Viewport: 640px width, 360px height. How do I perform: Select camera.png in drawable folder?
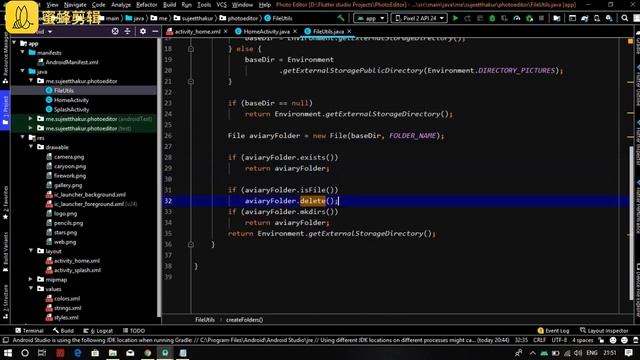pos(69,157)
